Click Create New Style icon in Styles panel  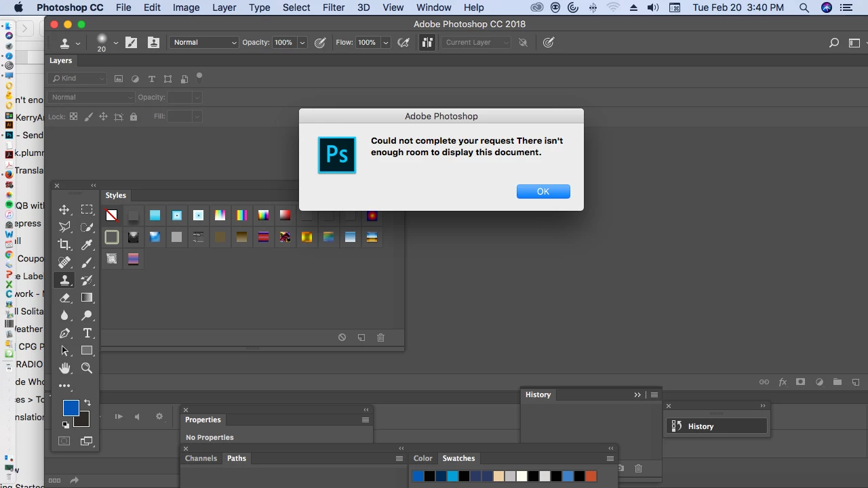pos(361,338)
